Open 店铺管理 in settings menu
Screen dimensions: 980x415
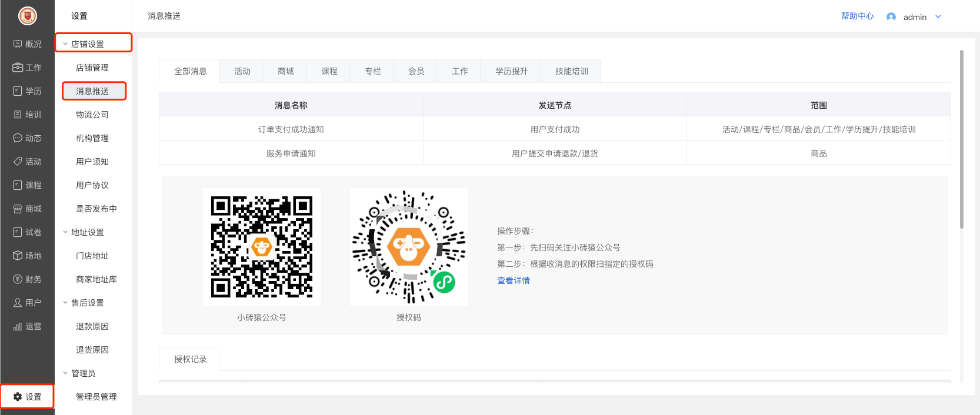(x=92, y=68)
